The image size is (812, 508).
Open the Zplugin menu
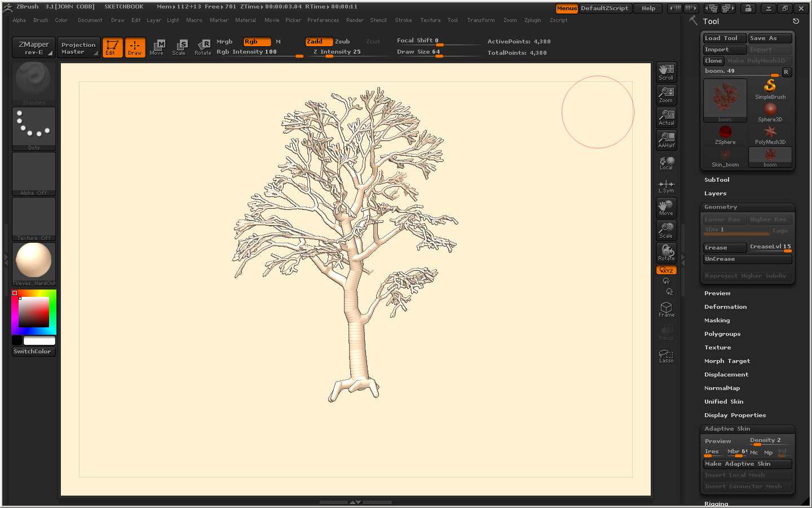(x=532, y=20)
